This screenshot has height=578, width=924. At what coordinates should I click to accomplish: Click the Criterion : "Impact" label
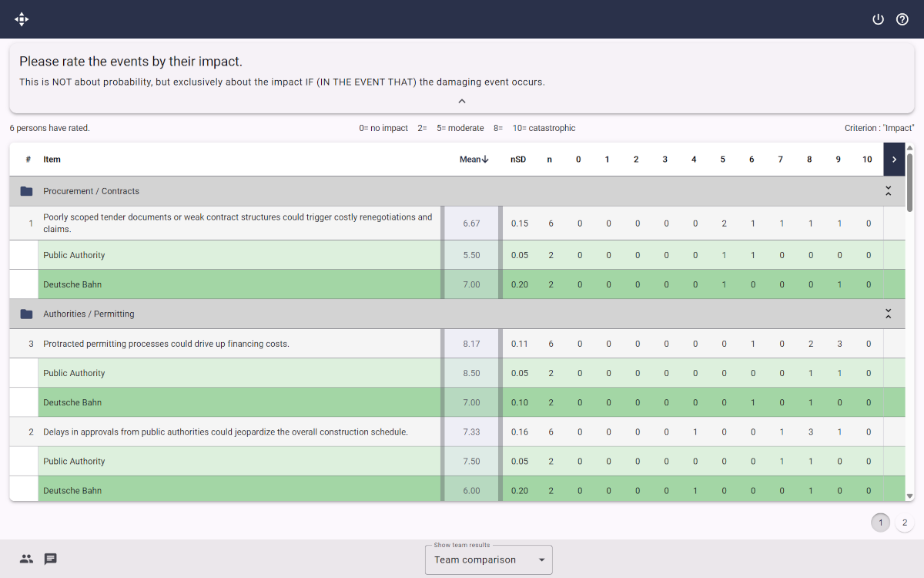(x=879, y=128)
